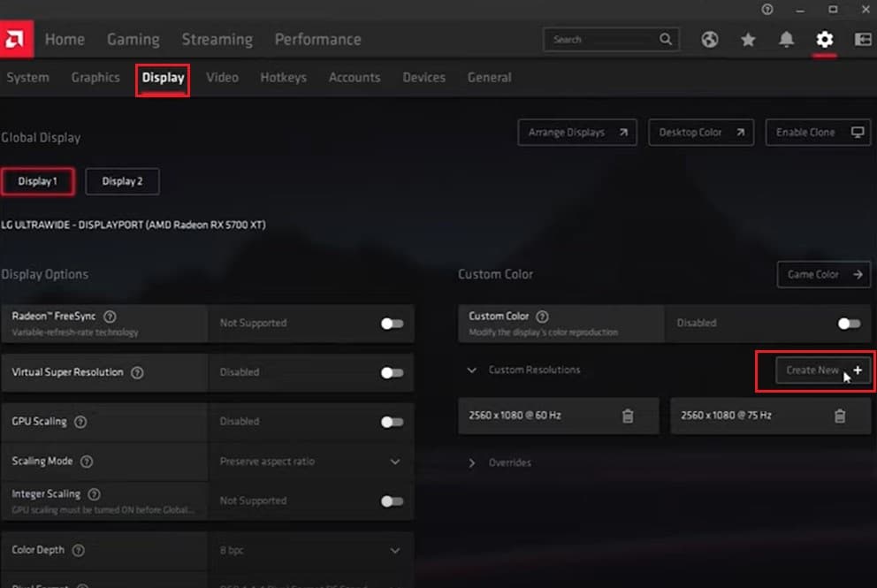The width and height of the screenshot is (877, 588).
Task: Click Arrange Displays button
Action: tap(577, 133)
